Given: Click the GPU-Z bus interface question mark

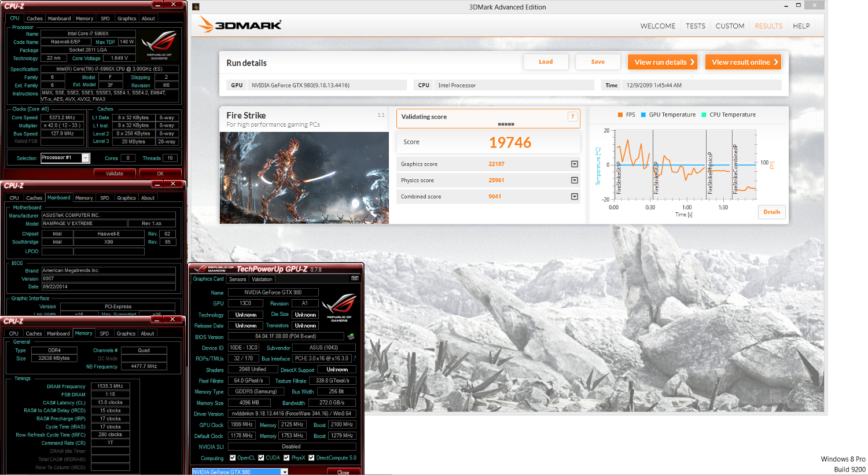Looking at the screenshot, I should click(x=354, y=358).
